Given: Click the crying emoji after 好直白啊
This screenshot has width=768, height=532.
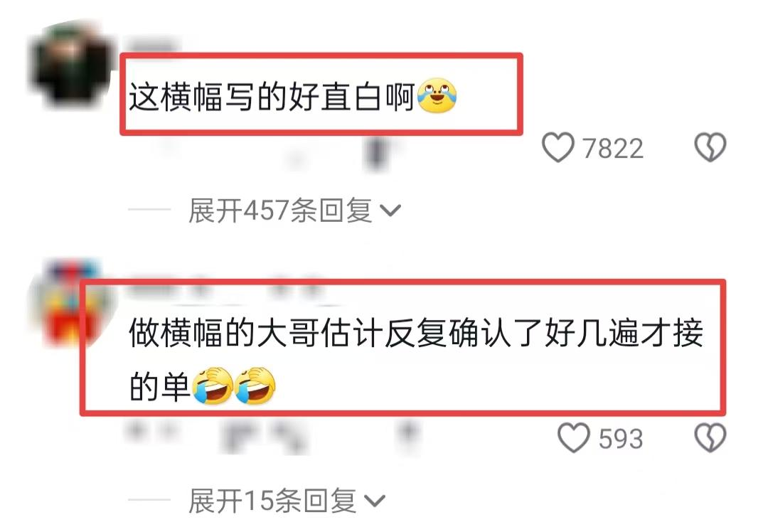Looking at the screenshot, I should click(437, 96).
